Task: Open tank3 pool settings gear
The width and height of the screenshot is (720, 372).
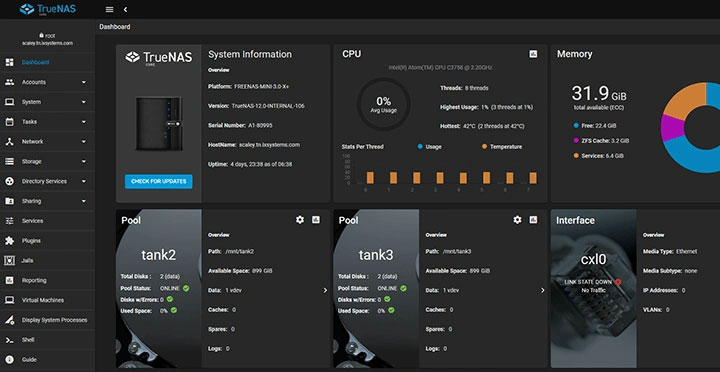Action: [x=518, y=220]
